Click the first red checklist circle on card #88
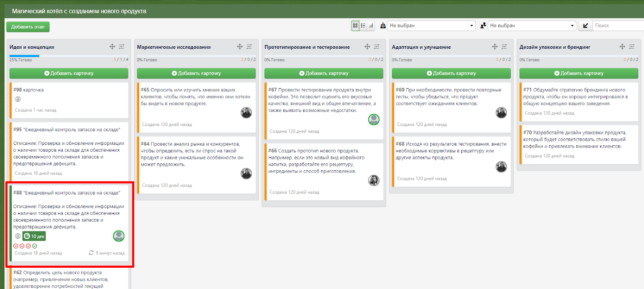Image resolution: width=644 pixels, height=289 pixels. click(16, 246)
